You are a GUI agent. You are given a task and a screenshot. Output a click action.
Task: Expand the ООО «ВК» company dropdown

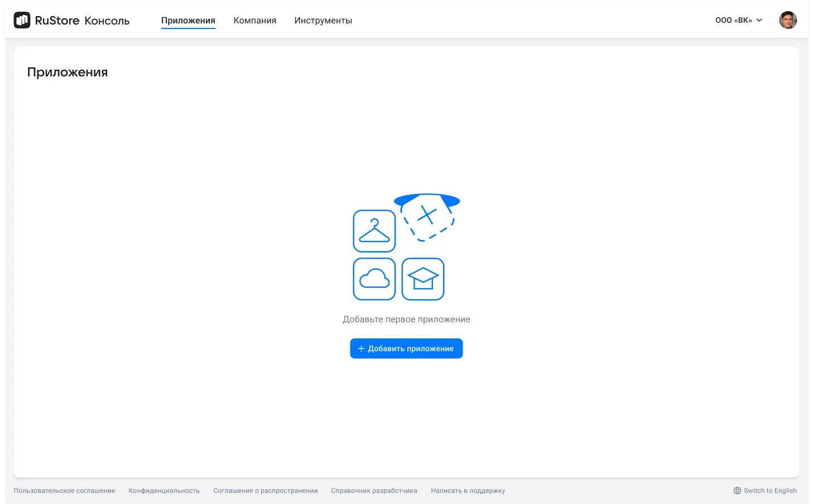[x=733, y=21]
